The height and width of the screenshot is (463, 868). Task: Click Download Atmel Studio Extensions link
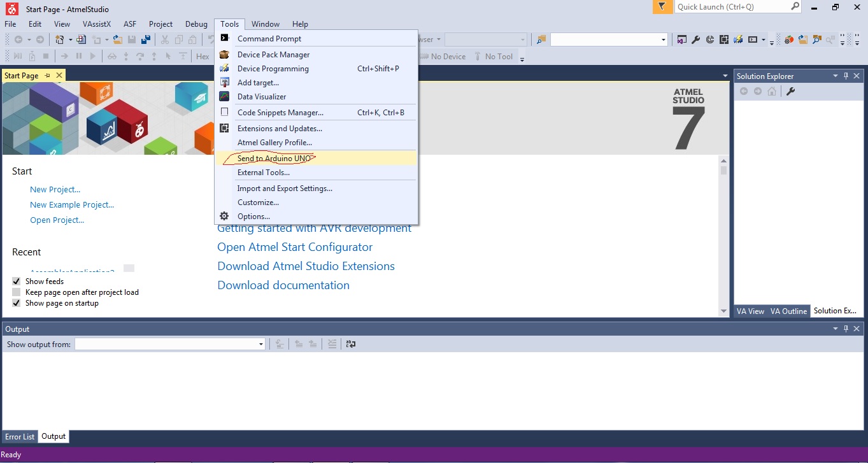tap(306, 266)
